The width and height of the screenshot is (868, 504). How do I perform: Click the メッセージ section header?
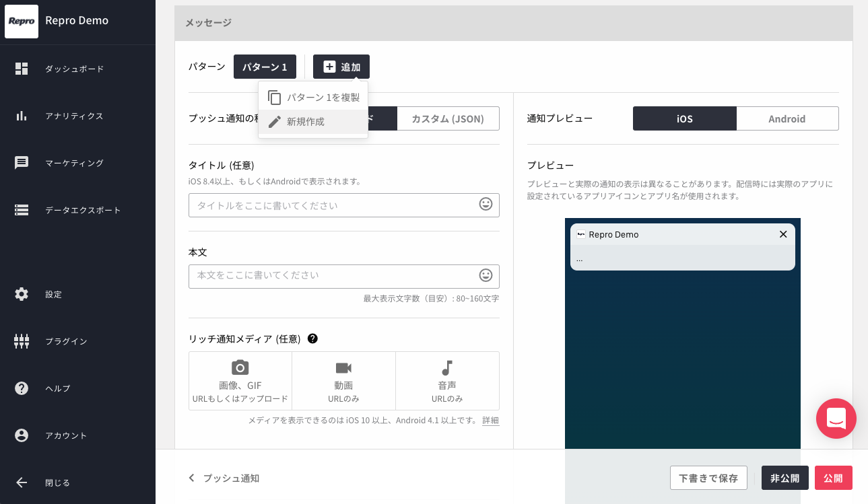(x=514, y=23)
